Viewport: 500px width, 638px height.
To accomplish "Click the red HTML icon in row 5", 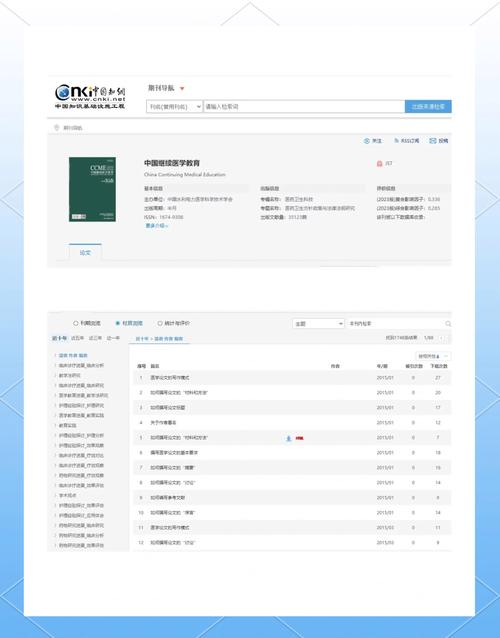I will (x=300, y=438).
